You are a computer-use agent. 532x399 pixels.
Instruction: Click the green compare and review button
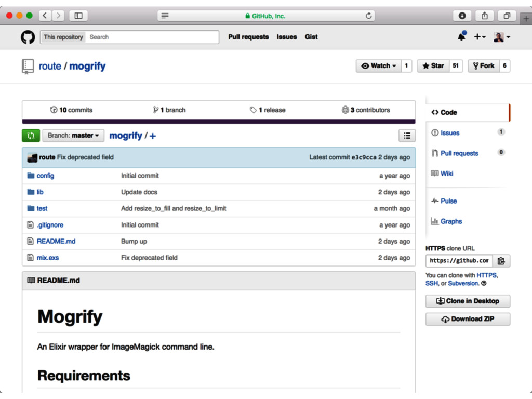[31, 136]
